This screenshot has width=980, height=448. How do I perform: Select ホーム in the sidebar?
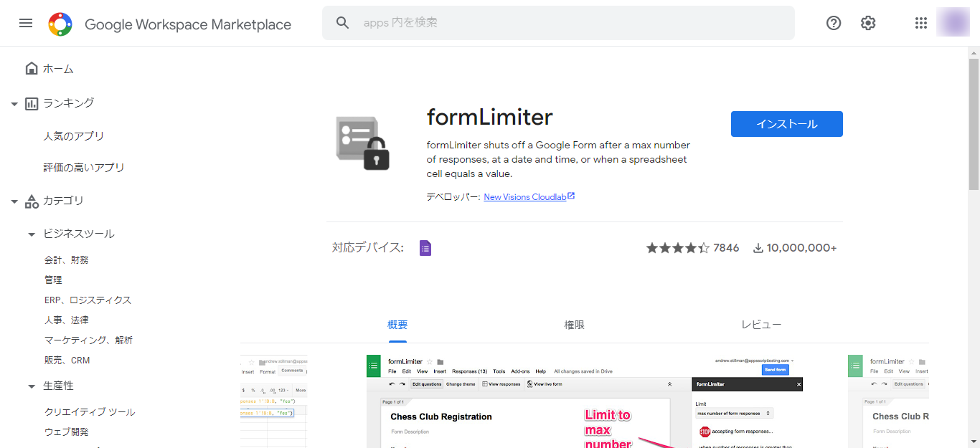(57, 69)
